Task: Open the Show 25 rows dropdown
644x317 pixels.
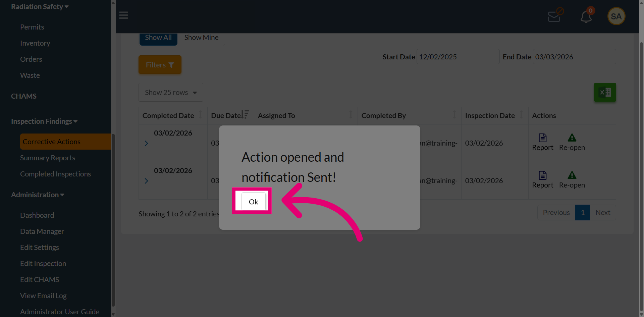Action: (x=171, y=92)
